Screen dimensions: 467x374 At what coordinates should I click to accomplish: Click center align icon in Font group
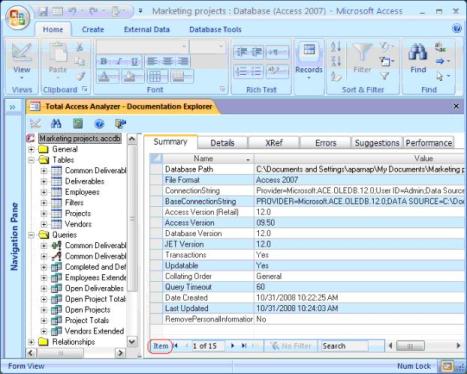(x=168, y=61)
